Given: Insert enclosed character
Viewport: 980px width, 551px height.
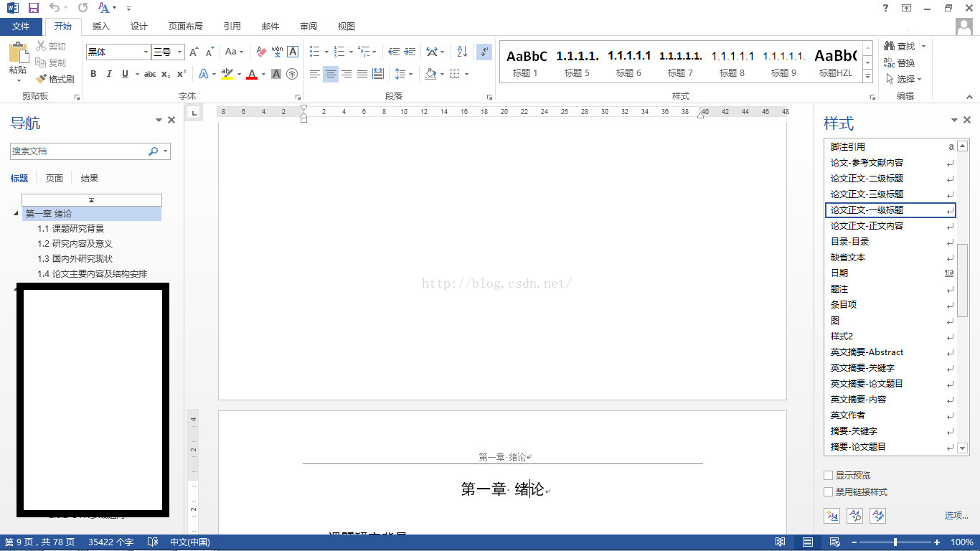Looking at the screenshot, I should (x=292, y=74).
